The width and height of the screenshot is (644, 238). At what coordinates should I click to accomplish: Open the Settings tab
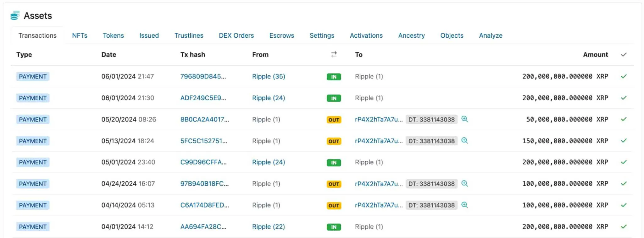point(322,35)
